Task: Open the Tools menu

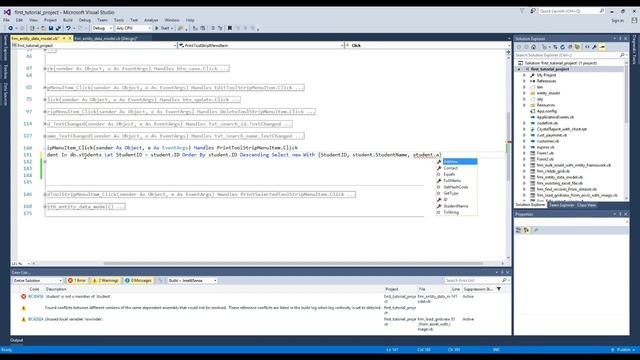Action: coord(119,20)
